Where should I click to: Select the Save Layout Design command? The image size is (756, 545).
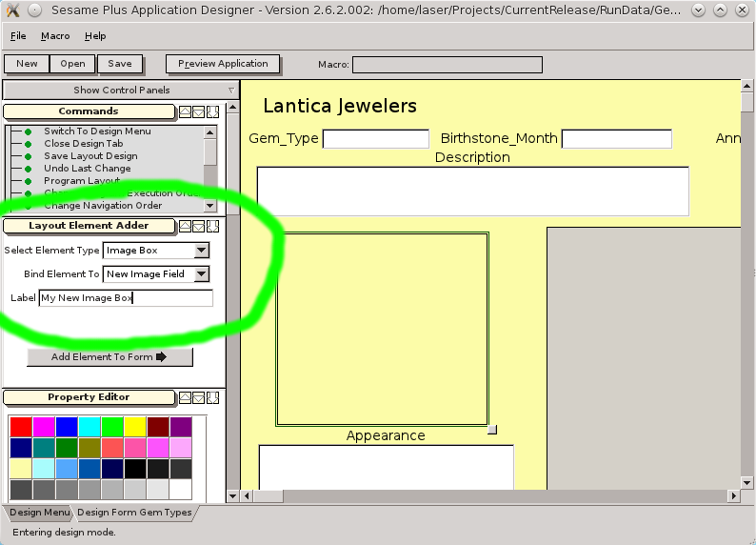tap(90, 156)
